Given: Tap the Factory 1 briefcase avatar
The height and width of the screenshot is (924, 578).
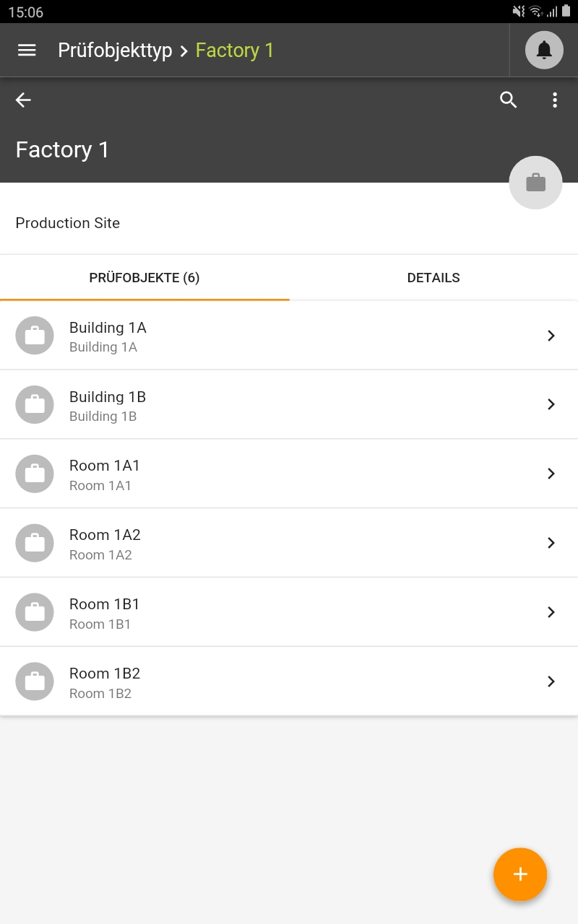Looking at the screenshot, I should 535,183.
